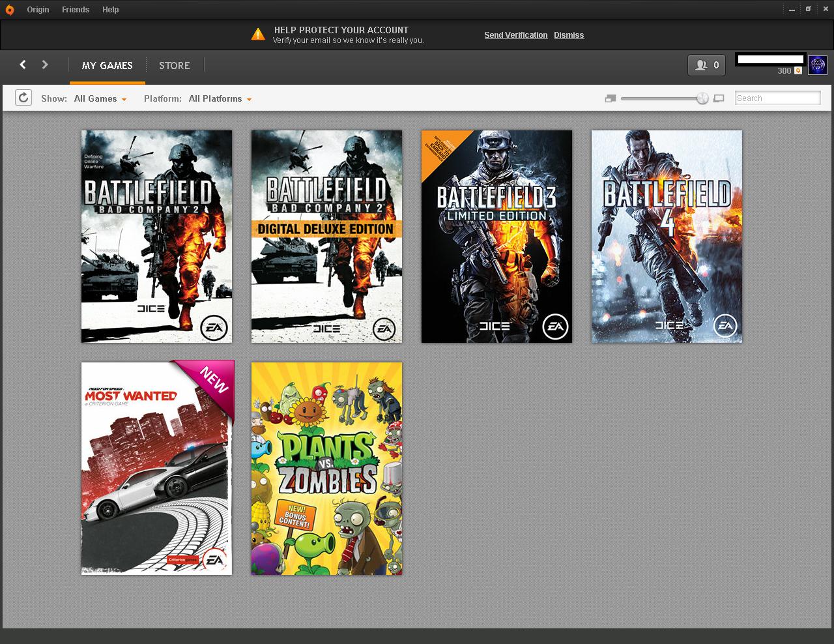Click the tile size slider handle
The width and height of the screenshot is (834, 644).
[x=702, y=98]
